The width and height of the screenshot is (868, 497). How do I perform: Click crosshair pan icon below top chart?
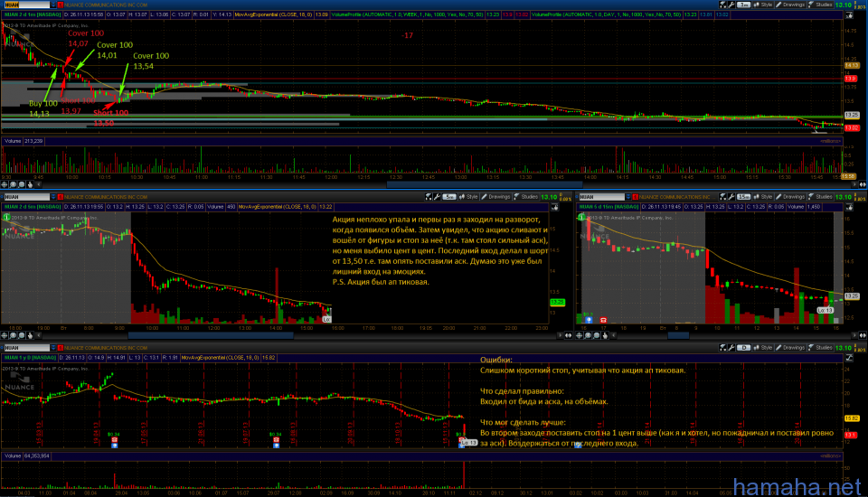tap(5, 184)
